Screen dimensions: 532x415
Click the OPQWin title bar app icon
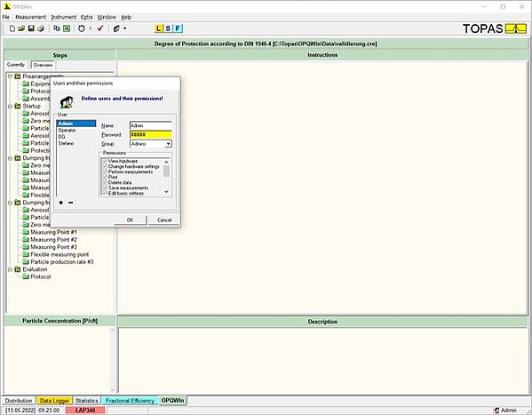click(7, 6)
